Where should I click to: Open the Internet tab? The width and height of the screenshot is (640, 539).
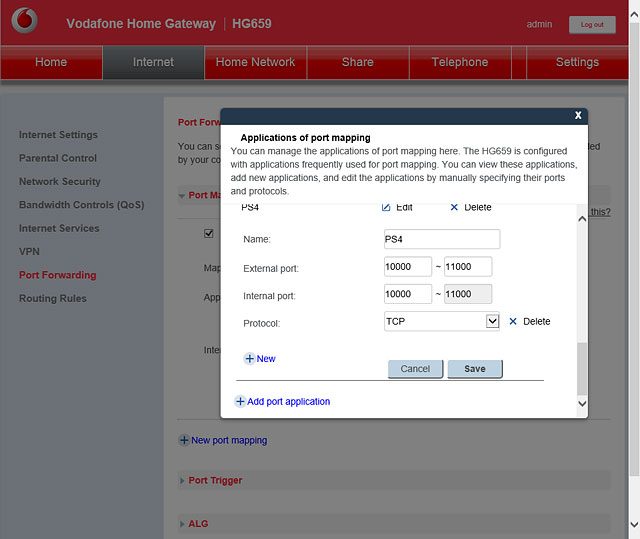[153, 62]
